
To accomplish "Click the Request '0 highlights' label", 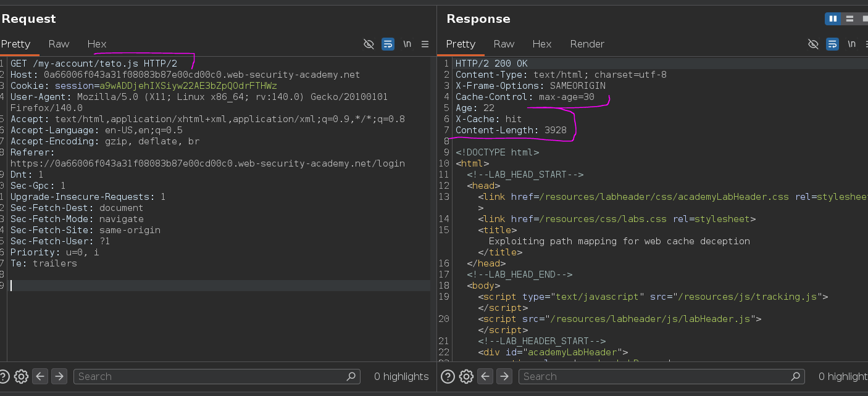I will tap(401, 376).
